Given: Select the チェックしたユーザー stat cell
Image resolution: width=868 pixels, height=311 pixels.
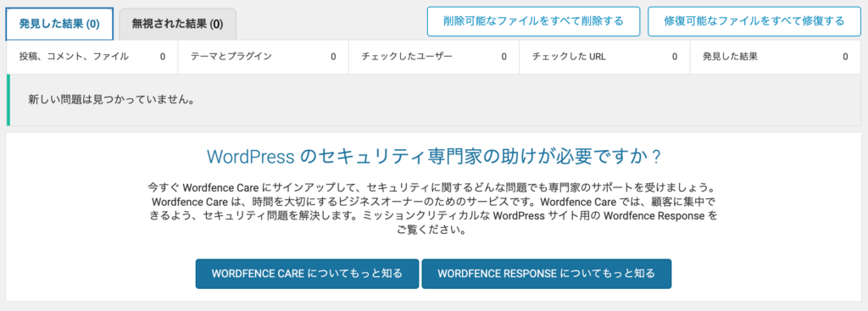Looking at the screenshot, I should pyautogui.click(x=433, y=57).
